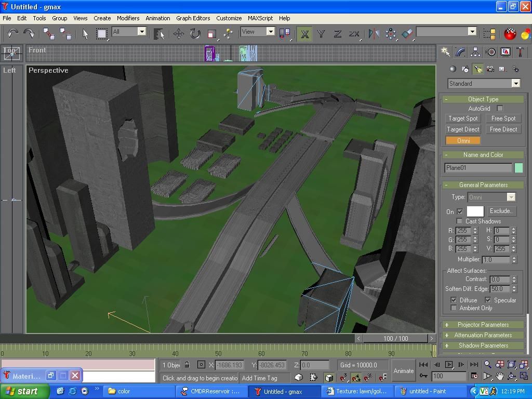Image resolution: width=532 pixels, height=399 pixels.
Task: Uncheck the Diffuse checkbox
Action: (x=453, y=300)
